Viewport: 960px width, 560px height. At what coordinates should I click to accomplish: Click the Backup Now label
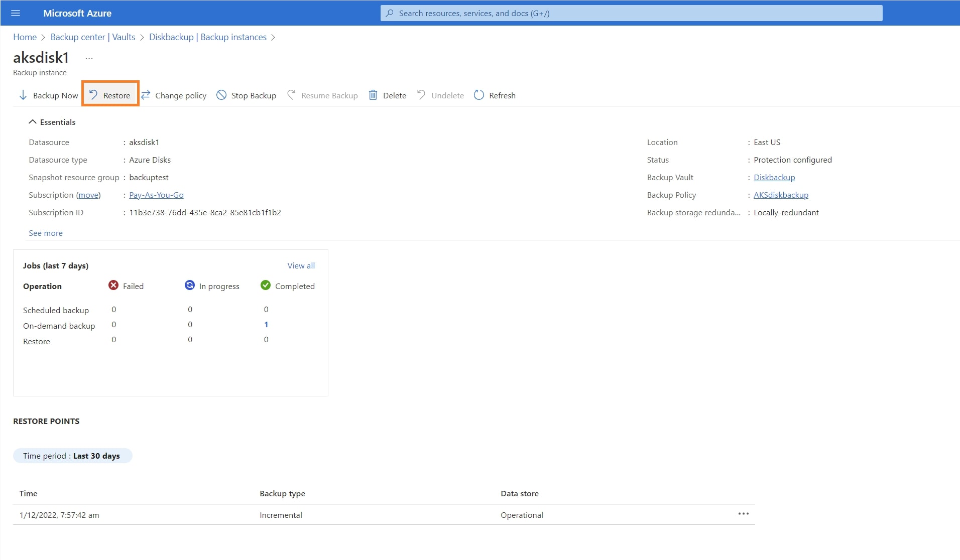coord(56,95)
